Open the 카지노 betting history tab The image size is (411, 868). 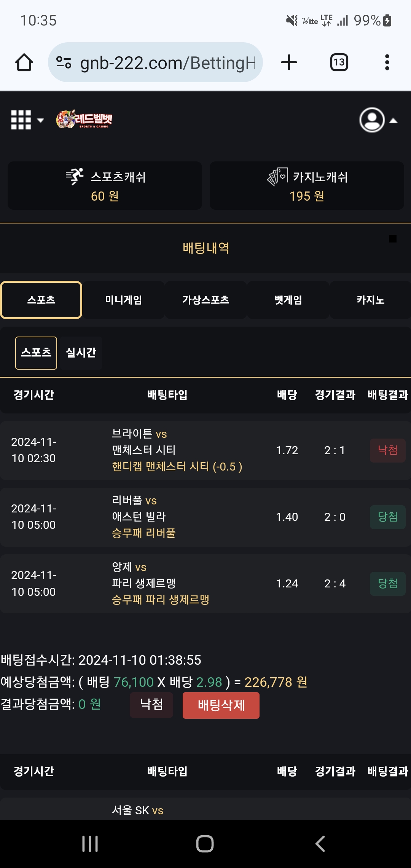click(x=370, y=300)
